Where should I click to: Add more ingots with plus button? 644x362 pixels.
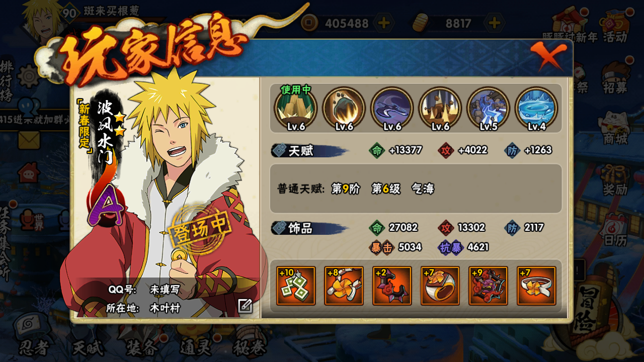495,23
